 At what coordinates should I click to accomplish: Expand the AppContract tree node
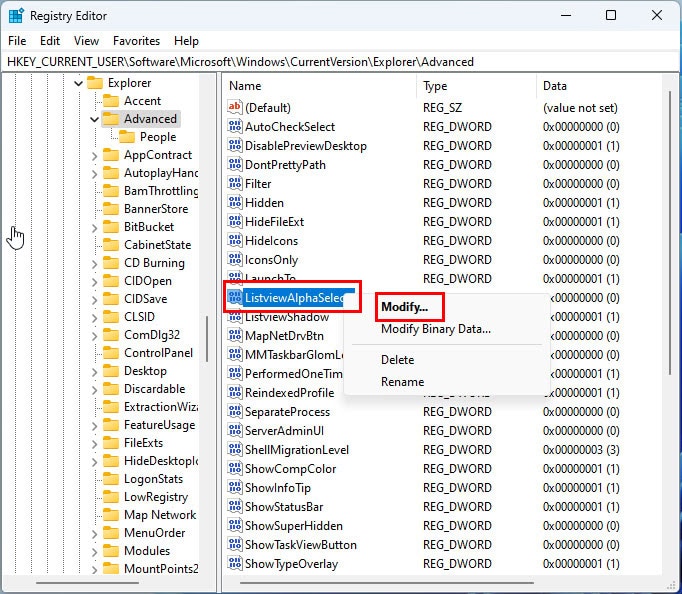(94, 155)
